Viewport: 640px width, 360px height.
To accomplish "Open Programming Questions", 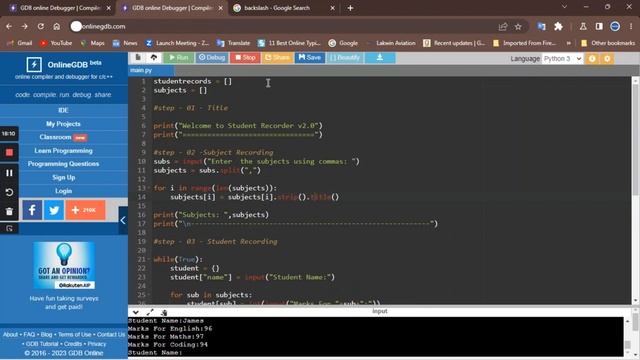I will [63, 164].
